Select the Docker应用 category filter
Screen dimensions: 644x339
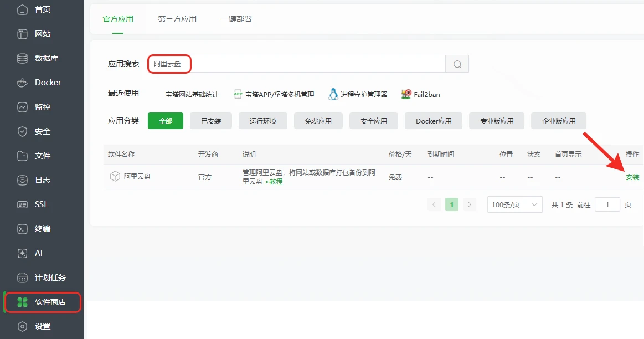click(434, 121)
